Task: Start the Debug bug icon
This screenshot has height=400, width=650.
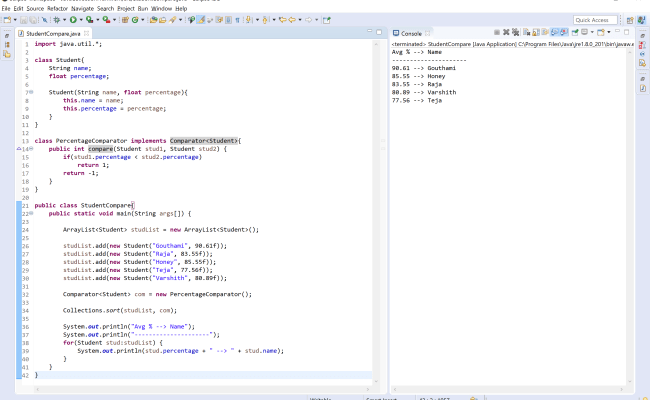Action: (56, 20)
